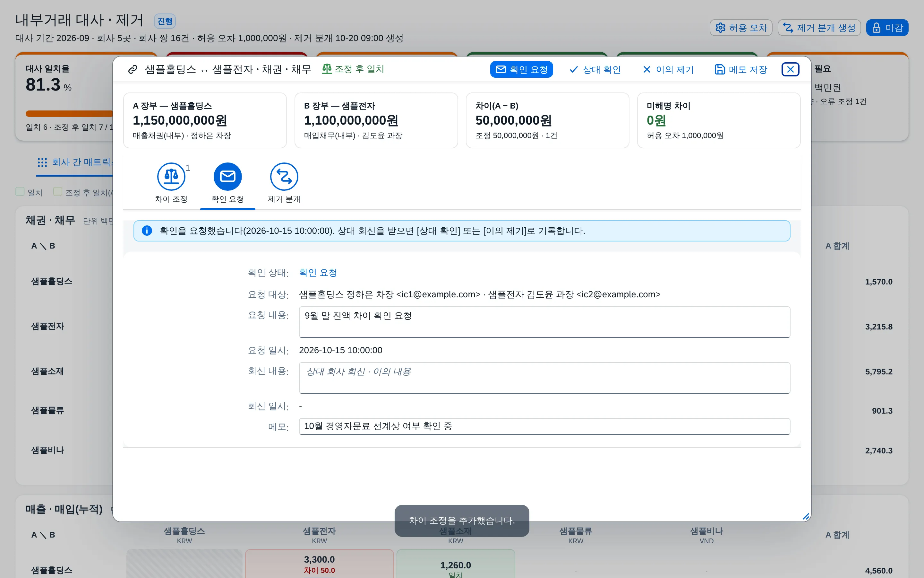924x578 pixels.
Task: Toggle the 조정 후 일치 filter checkbox
Action: click(x=58, y=191)
